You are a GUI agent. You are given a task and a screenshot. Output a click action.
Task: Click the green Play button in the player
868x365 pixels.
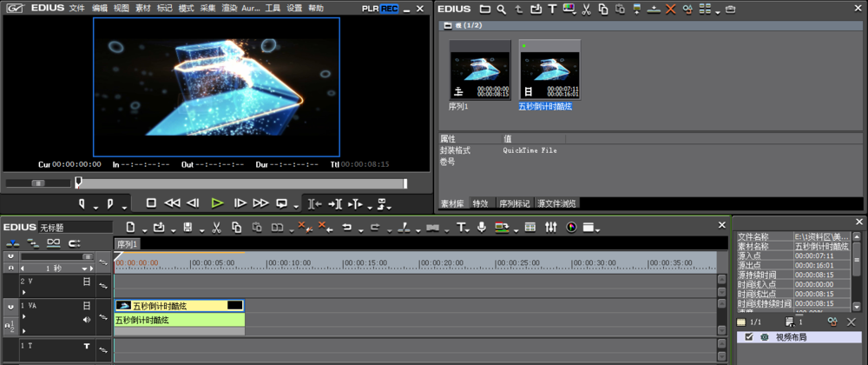pyautogui.click(x=217, y=203)
